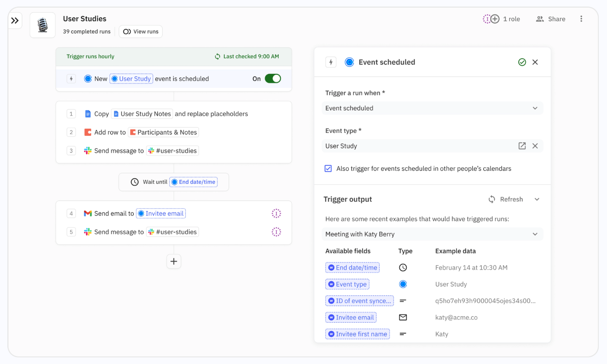
Task: Click role assignment icon on Send email step
Action: coord(276,213)
